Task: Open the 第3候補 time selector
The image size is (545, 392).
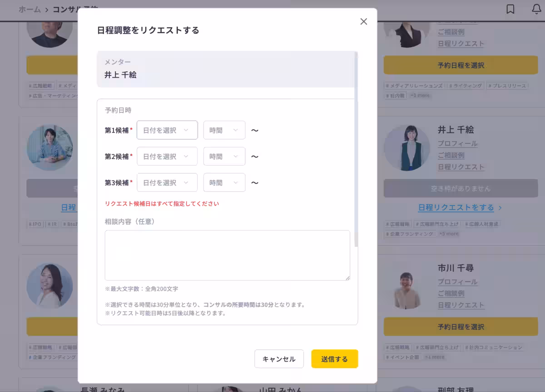Action: tap(224, 182)
